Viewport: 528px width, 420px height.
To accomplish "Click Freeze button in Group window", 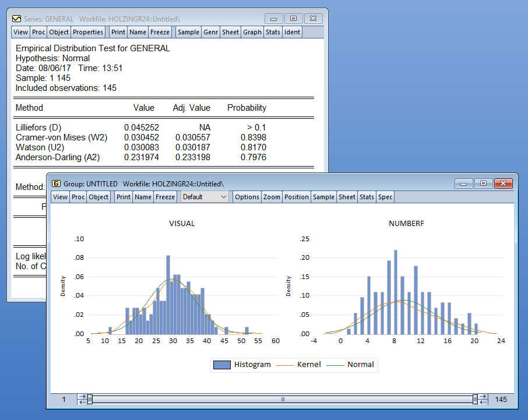I will 166,197.
